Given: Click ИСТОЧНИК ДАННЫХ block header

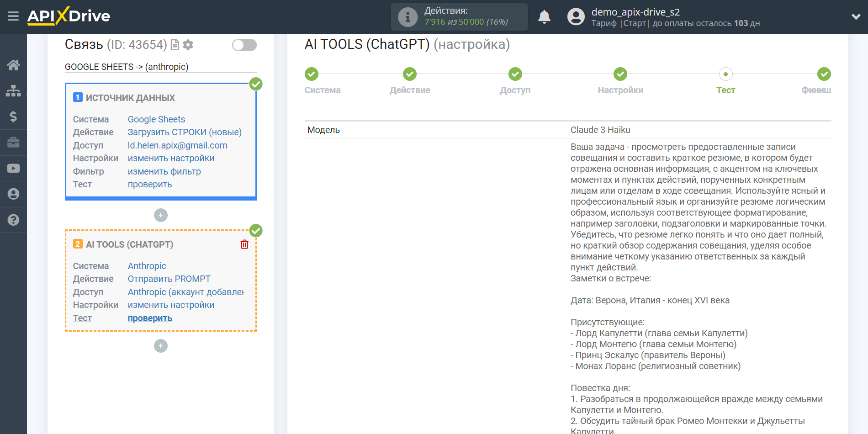Looking at the screenshot, I should click(x=130, y=98).
